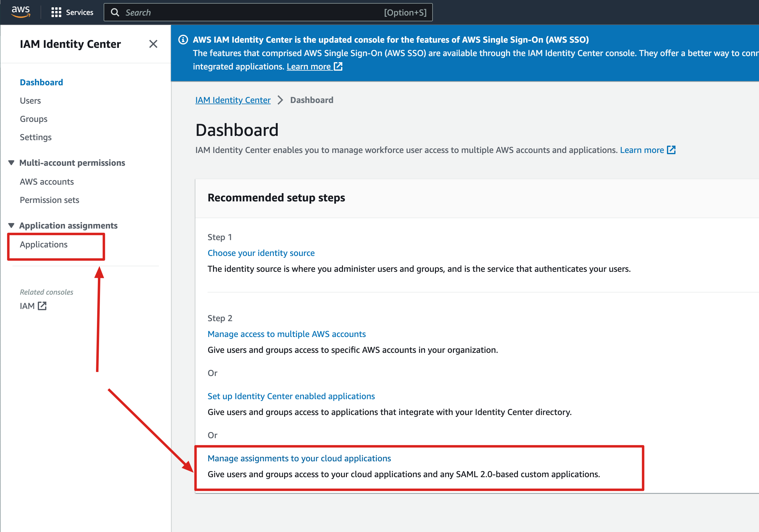The width and height of the screenshot is (759, 532).
Task: Click the [Option+S] shortcut hint
Action: pos(405,12)
